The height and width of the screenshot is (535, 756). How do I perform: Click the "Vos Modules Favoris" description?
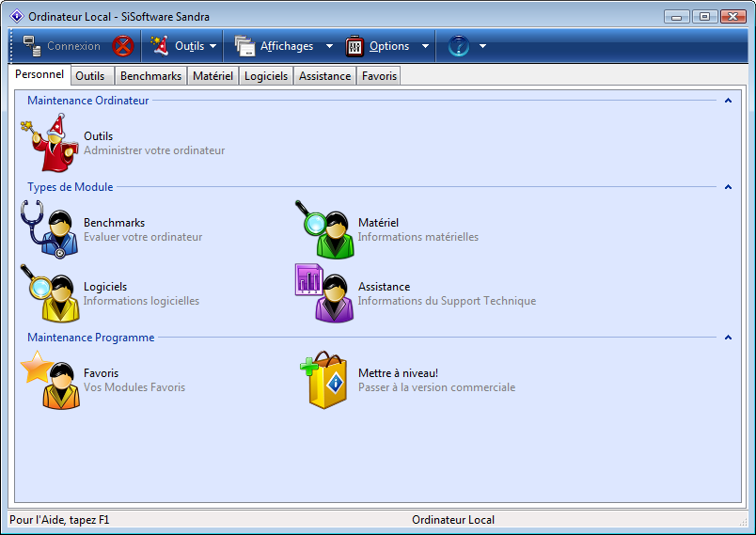coord(134,387)
